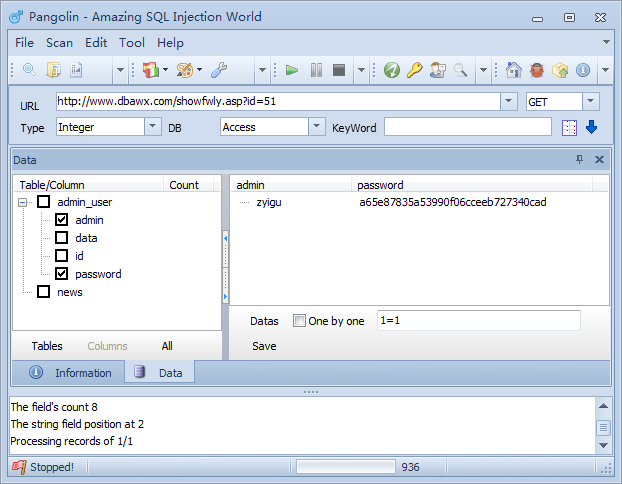This screenshot has height=484, width=622.
Task: Switch to the Information tab
Action: pos(69,373)
